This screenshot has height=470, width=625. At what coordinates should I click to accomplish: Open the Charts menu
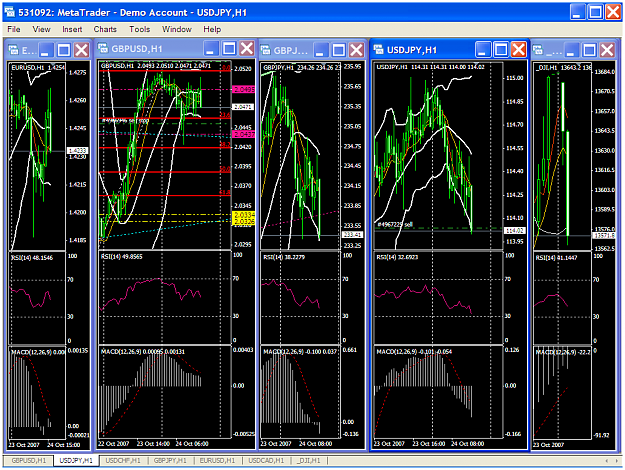(x=105, y=29)
